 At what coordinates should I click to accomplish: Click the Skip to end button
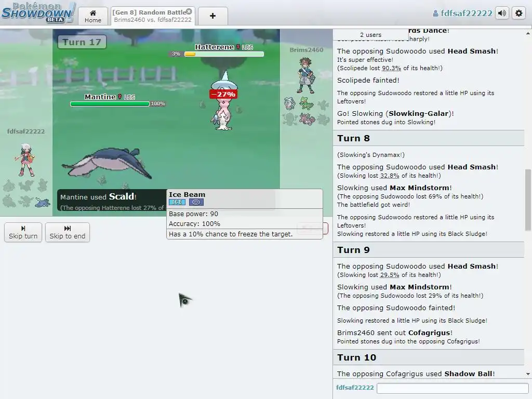(68, 232)
